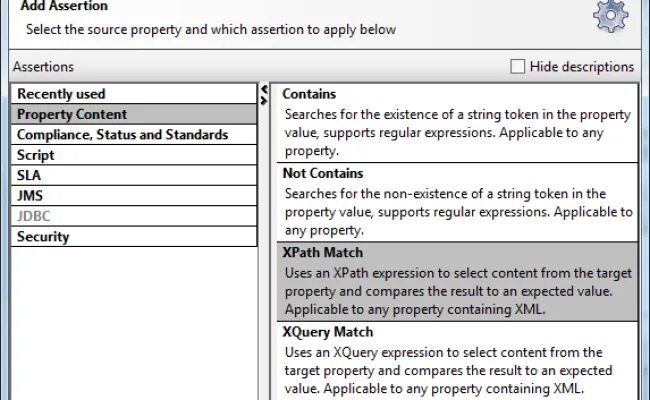This screenshot has width=650, height=400.
Task: Click the right-pointing splitter arrow
Action: pyautogui.click(x=264, y=99)
